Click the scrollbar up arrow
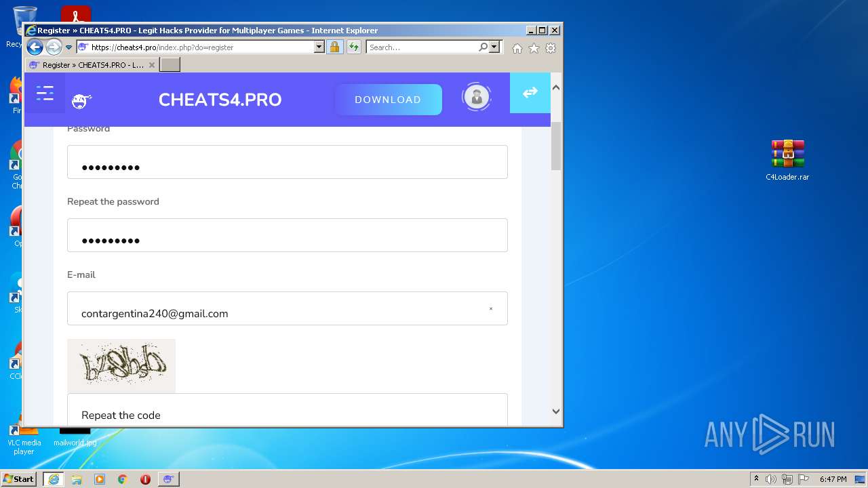 coord(556,87)
